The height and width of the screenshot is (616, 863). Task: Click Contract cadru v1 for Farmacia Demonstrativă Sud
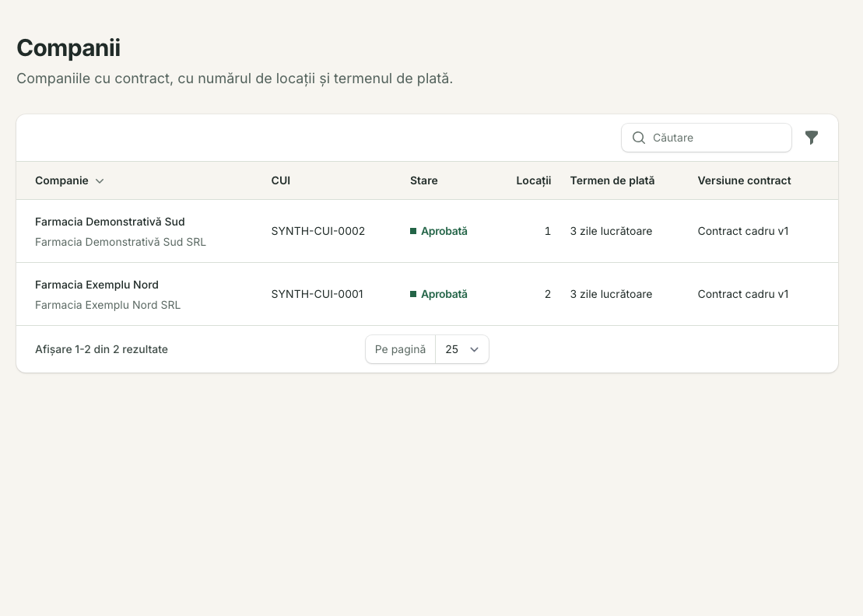tap(743, 231)
